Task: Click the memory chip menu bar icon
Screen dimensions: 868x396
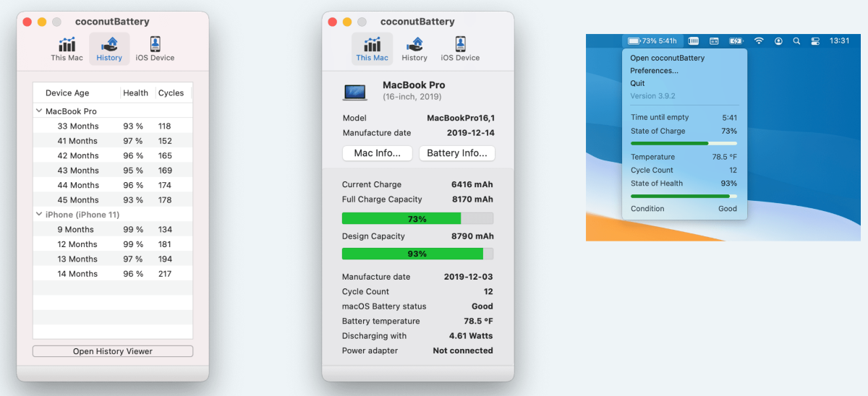Action: (693, 41)
